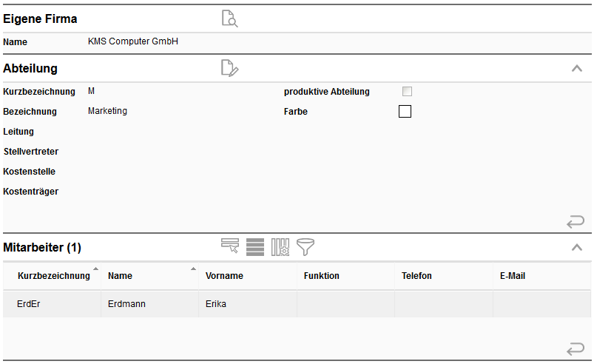
Task: Click the Telefon column header
Action: coord(416,276)
